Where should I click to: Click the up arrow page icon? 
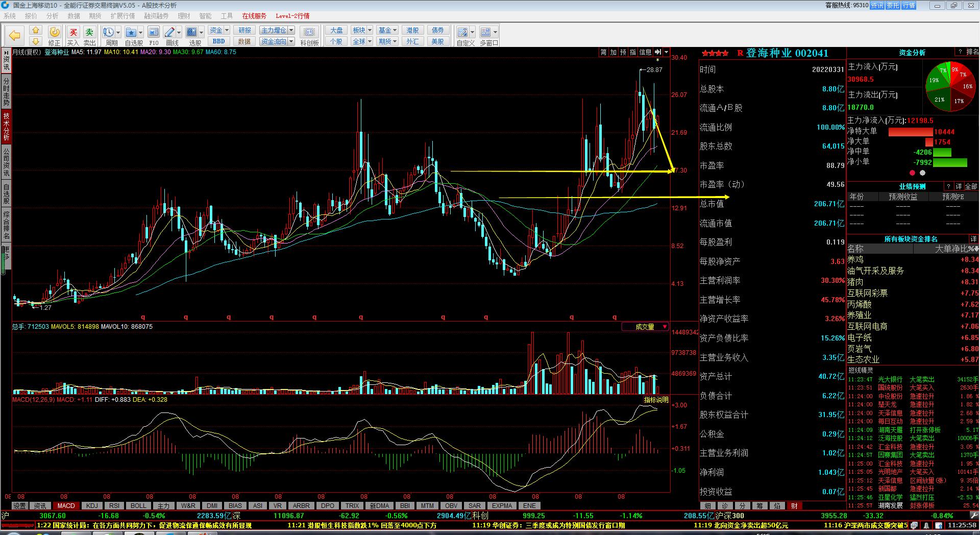[x=35, y=30]
